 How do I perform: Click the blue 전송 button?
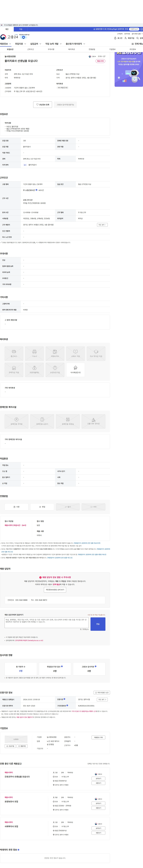[x=98, y=624]
